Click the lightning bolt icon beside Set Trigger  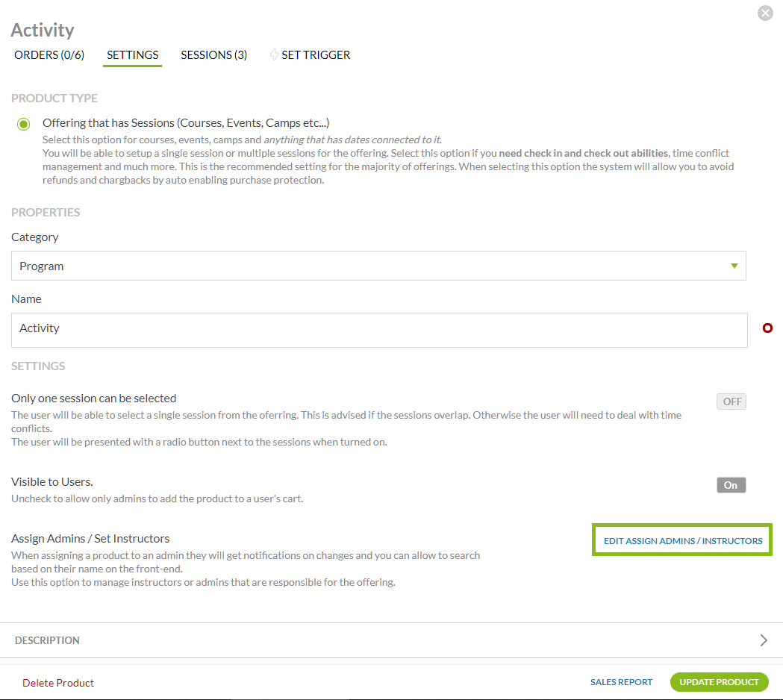[274, 54]
